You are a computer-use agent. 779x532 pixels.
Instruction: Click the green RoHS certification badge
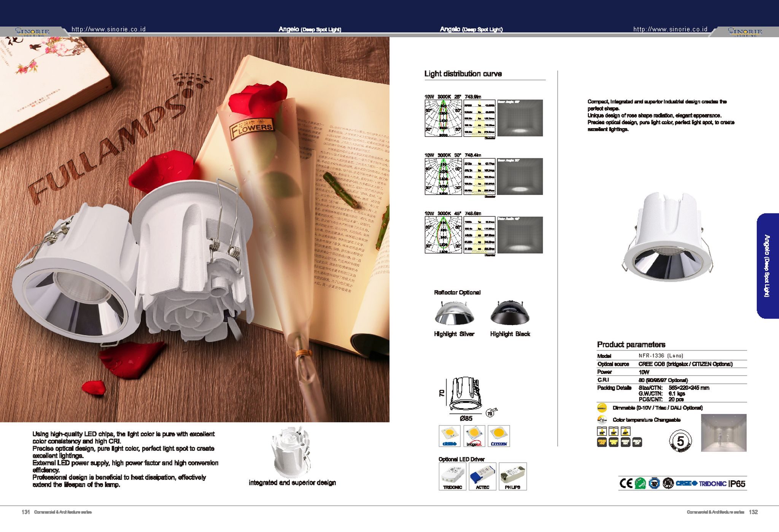[x=640, y=483]
